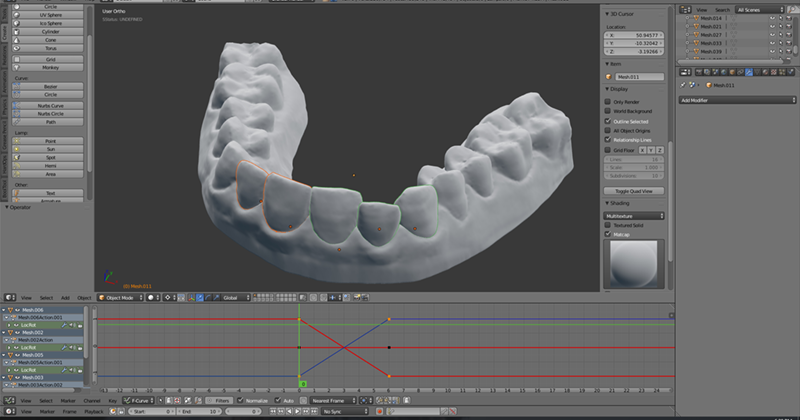Add a Sun lamp
Image resolution: width=800 pixels, height=420 pixels.
point(50,149)
